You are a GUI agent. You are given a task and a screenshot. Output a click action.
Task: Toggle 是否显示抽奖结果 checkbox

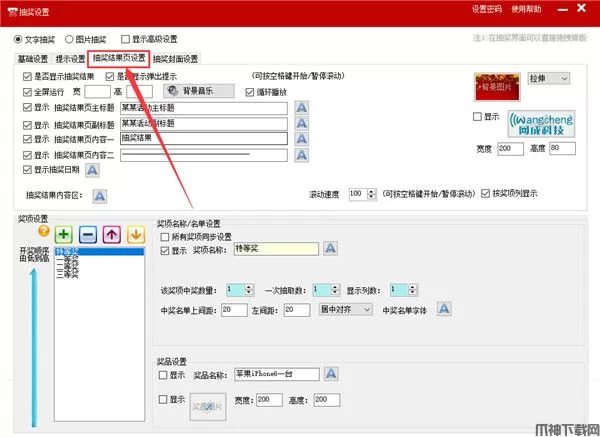(x=27, y=77)
